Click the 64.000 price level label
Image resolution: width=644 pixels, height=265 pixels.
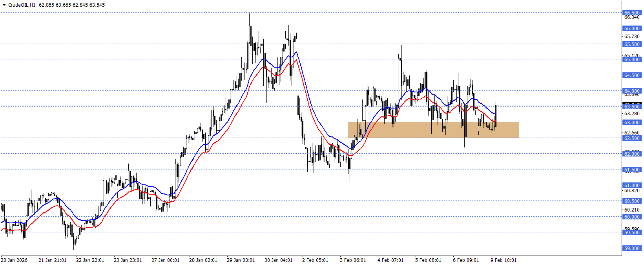click(x=632, y=91)
